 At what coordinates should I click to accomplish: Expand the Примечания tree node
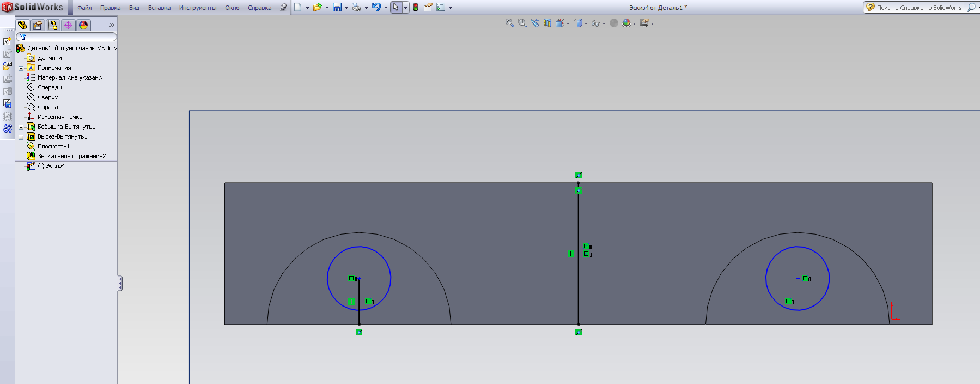pyautogui.click(x=21, y=68)
